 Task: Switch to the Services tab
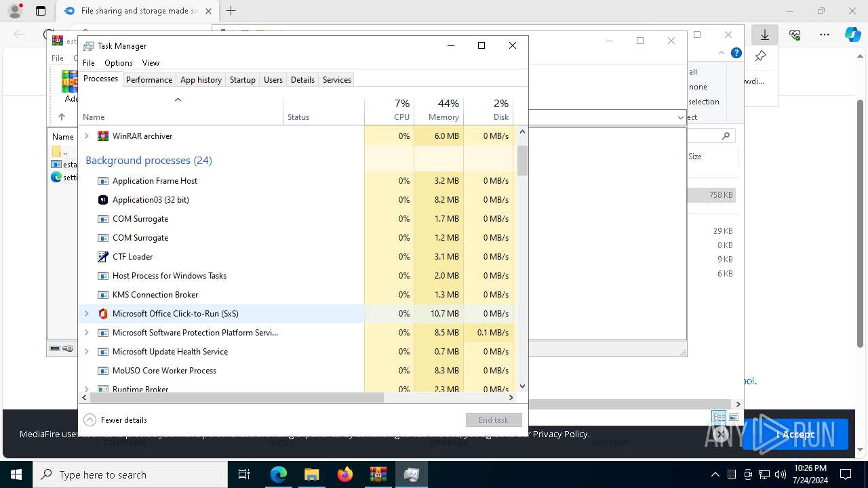pos(337,80)
